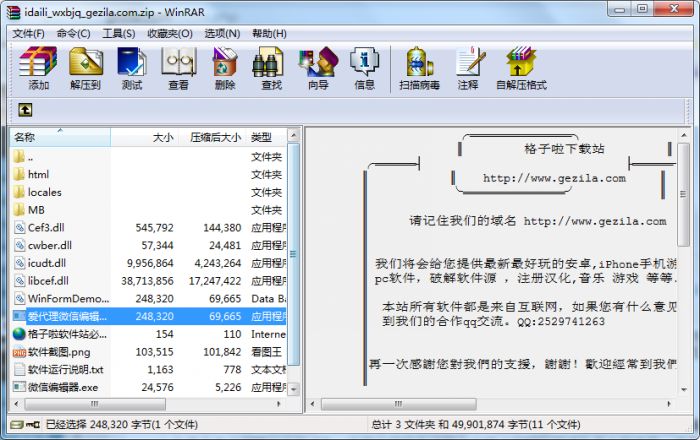Open the 文件(F) menu
The height and width of the screenshot is (440, 700).
pyautogui.click(x=28, y=33)
